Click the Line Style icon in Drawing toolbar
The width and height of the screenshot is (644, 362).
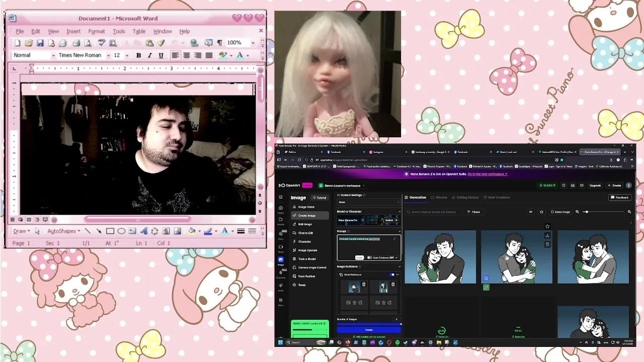[241, 231]
